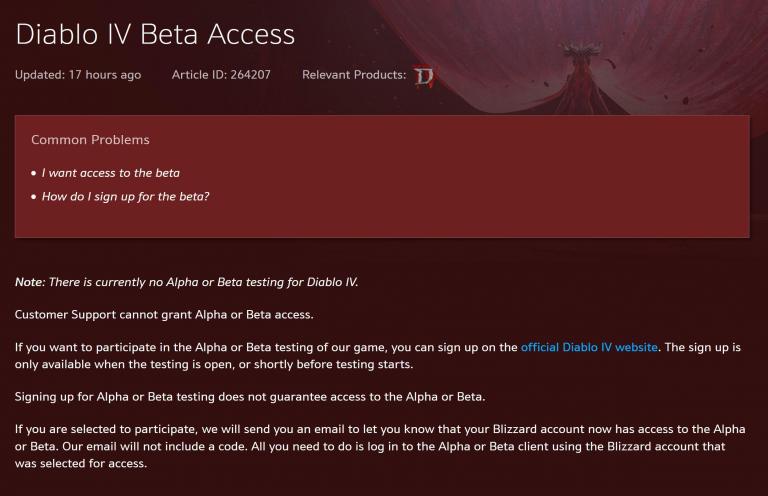Click the "Relevant Products:" label

[x=354, y=75]
